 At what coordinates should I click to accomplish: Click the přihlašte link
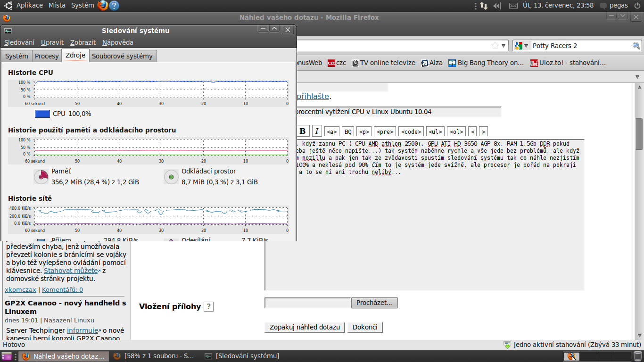coord(313,96)
